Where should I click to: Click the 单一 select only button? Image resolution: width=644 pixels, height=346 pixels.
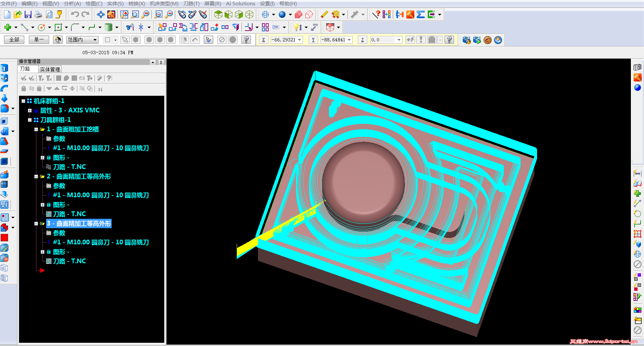tap(39, 40)
